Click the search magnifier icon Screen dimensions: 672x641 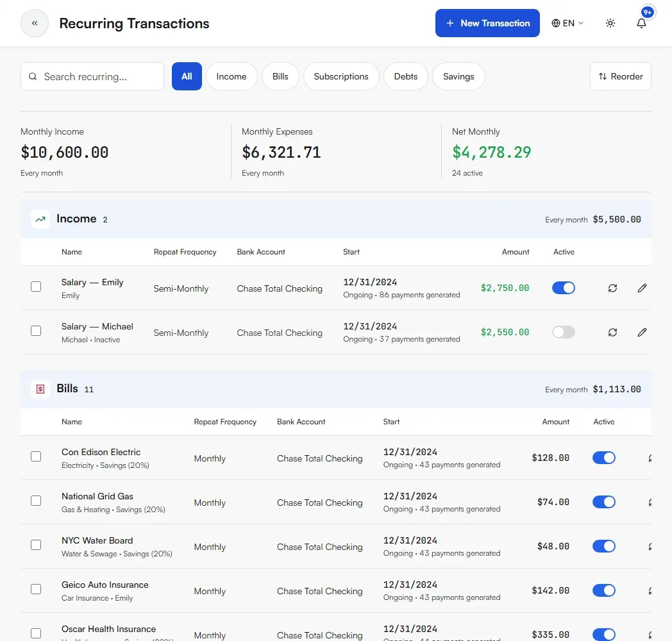33,76
